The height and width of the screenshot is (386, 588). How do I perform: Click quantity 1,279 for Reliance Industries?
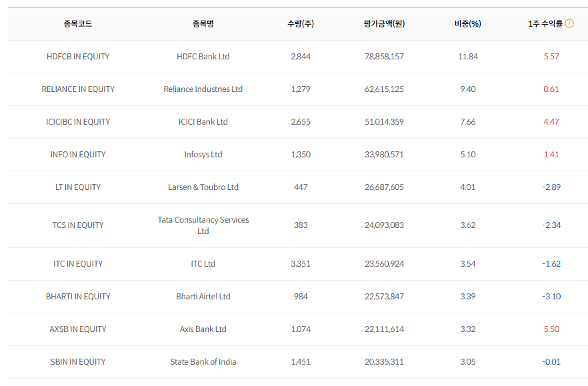point(301,89)
